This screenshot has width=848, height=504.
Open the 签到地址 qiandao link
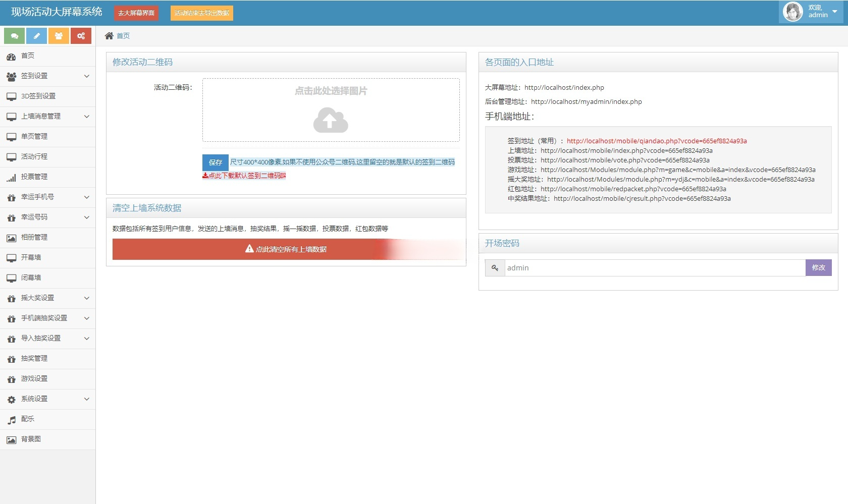click(656, 141)
